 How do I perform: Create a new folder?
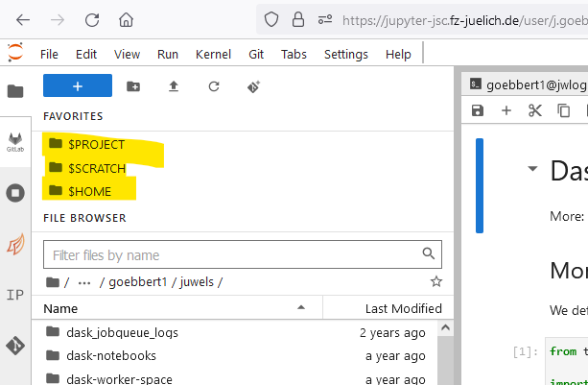133,86
